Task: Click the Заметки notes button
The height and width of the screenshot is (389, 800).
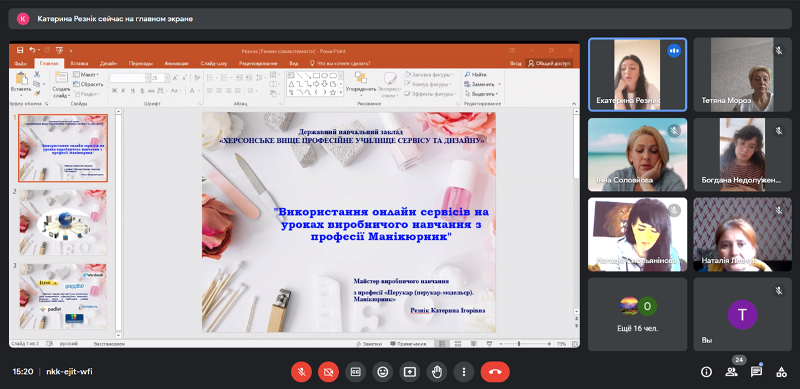Action: click(x=368, y=344)
